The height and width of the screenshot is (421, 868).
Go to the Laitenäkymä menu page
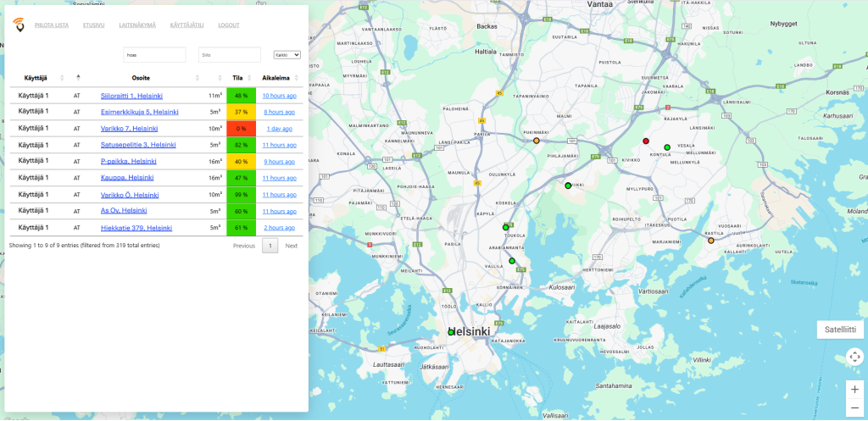137,25
